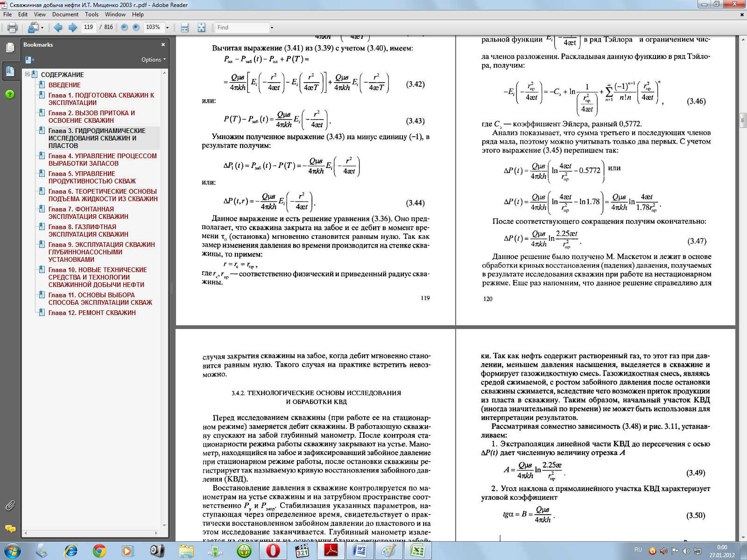Viewport: 747px width, 560px height.
Task: Open the bookmarks Options menu
Action: (153, 60)
